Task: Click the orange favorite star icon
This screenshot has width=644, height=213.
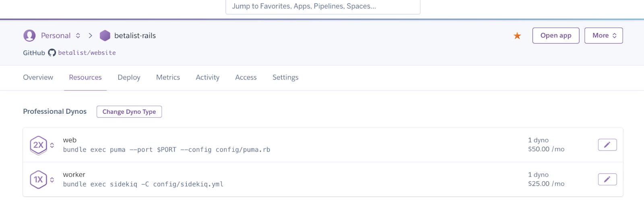Action: [x=517, y=36]
